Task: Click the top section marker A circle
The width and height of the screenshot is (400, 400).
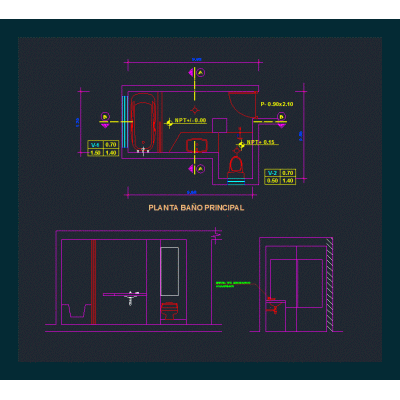Action: (x=200, y=73)
